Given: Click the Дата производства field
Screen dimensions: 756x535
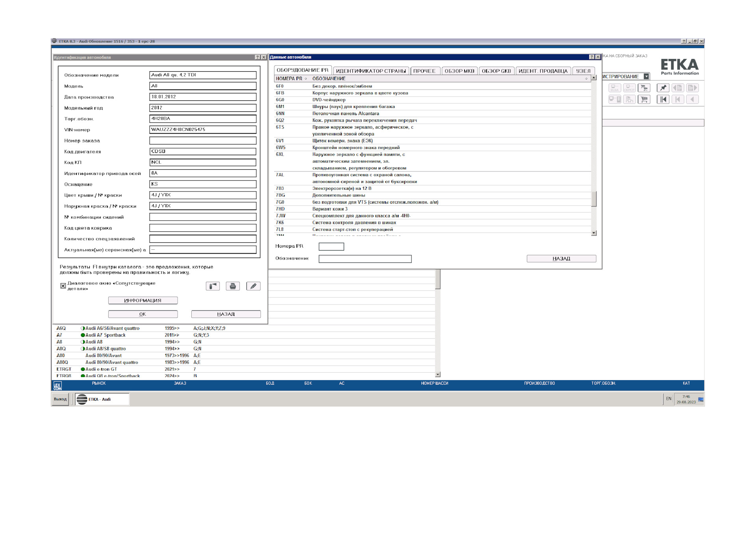Looking at the screenshot, I should pyautogui.click(x=203, y=97).
